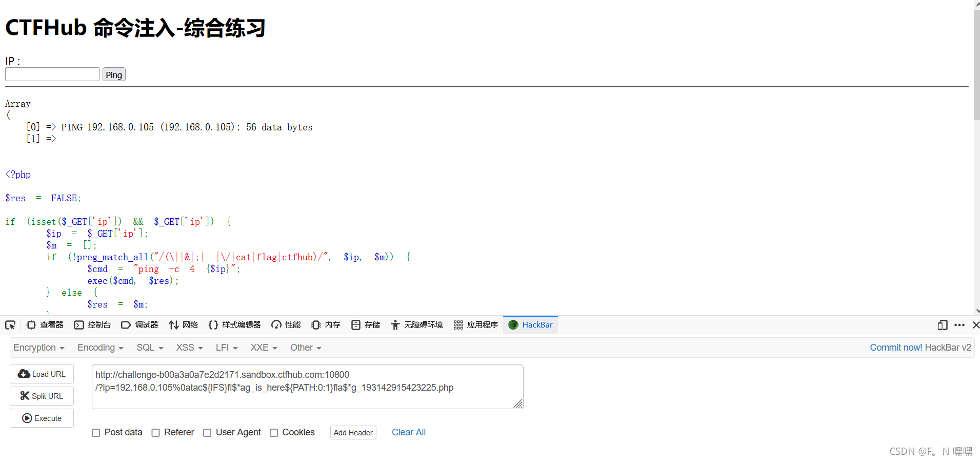Click the Commit now! link
The height and width of the screenshot is (461, 980).
pos(896,348)
